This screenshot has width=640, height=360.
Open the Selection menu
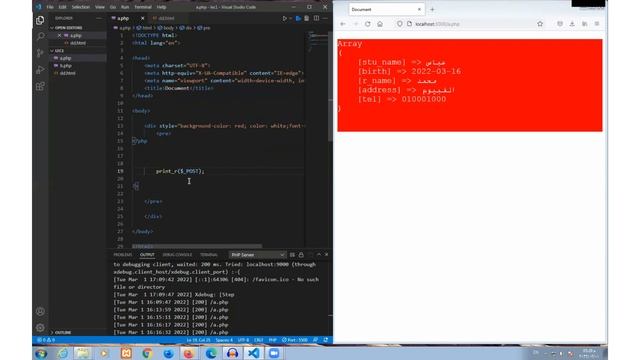point(80,7)
